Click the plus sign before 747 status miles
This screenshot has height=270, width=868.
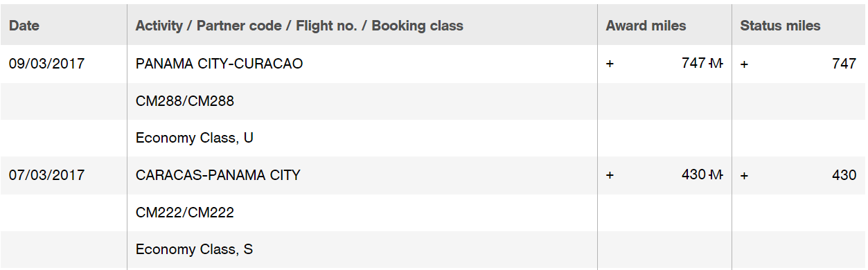pos(744,64)
